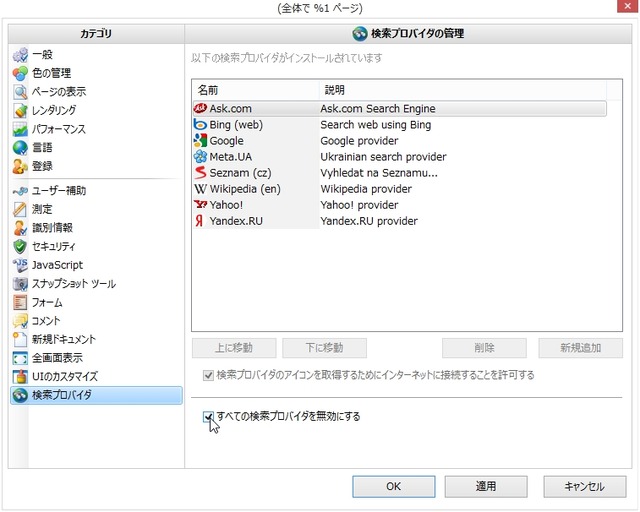640x512 pixels.
Task: Sort by the 説明 column header
Action: pos(462,90)
